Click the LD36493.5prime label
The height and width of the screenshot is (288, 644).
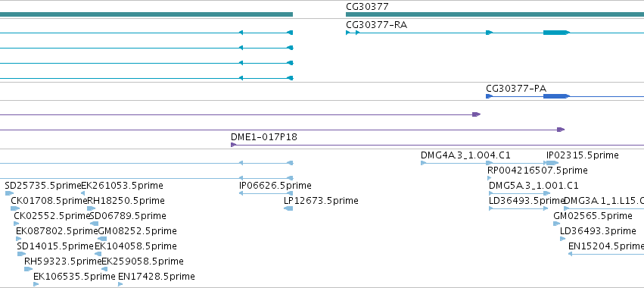527,201
